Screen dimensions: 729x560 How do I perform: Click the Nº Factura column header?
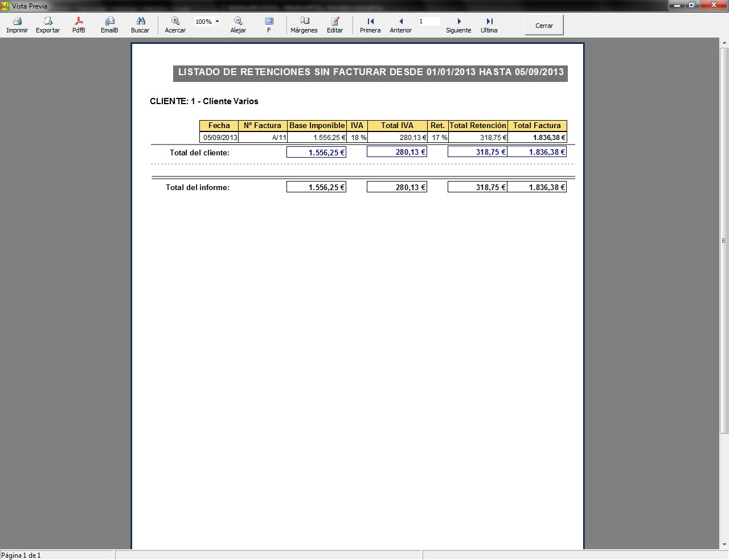pos(263,126)
